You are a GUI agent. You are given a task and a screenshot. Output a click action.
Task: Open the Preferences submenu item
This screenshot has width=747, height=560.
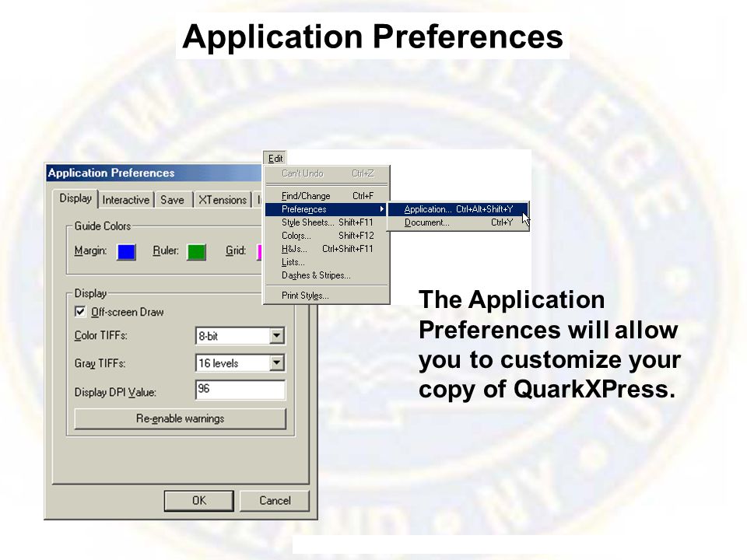click(x=326, y=209)
